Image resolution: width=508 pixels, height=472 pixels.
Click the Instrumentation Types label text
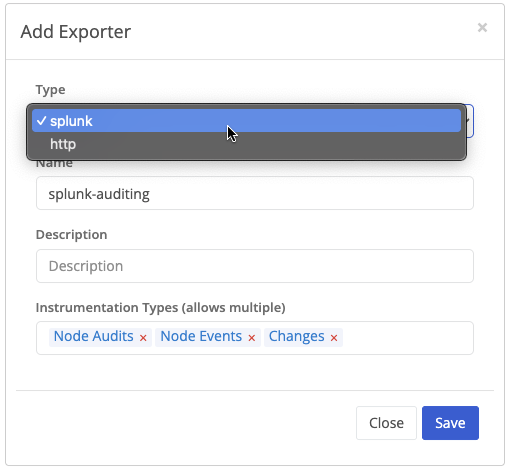point(160,307)
